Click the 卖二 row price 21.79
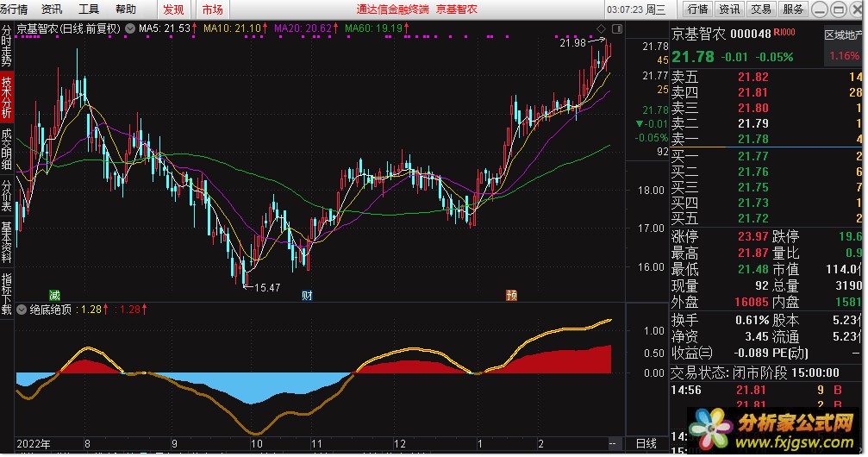 (752, 123)
